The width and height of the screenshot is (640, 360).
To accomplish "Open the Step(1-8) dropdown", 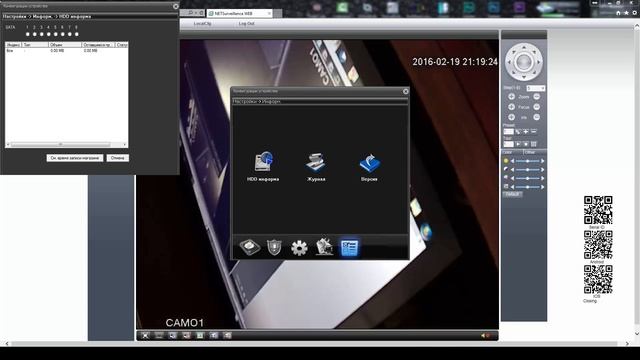I will (x=536, y=88).
